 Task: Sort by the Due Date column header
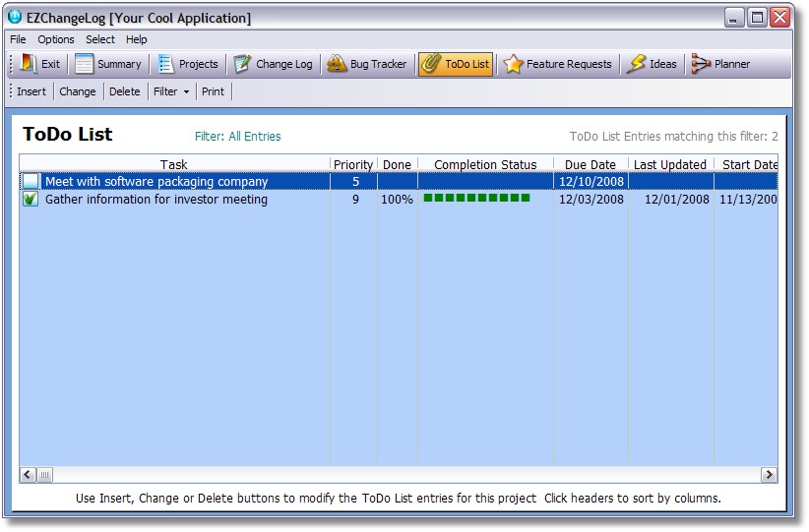pos(591,164)
